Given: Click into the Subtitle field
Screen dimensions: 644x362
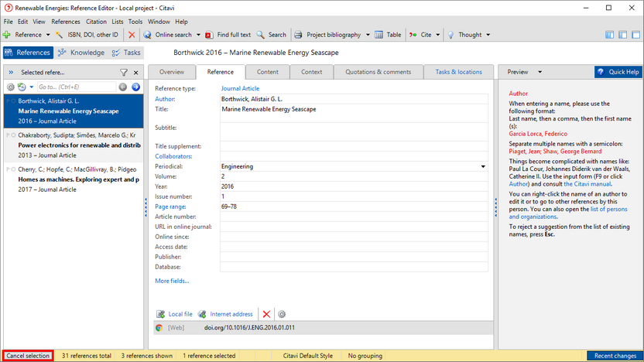Looking at the screenshot, I should (x=354, y=131).
